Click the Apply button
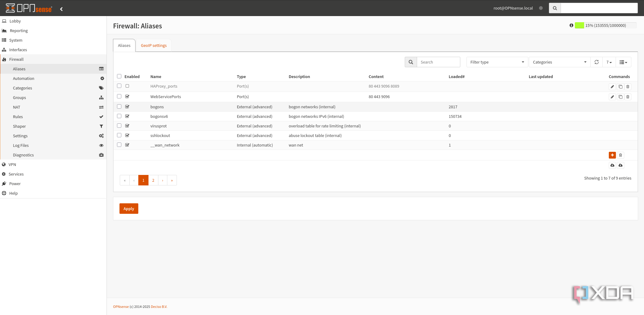 point(128,209)
